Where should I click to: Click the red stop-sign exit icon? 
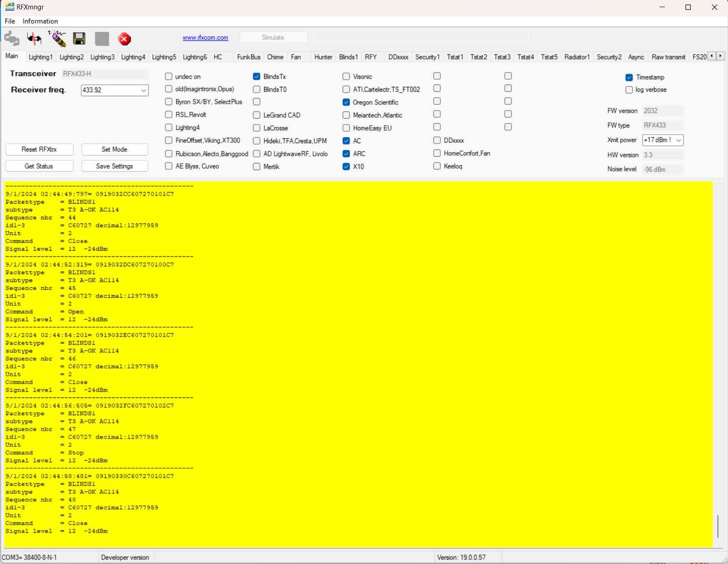pyautogui.click(x=124, y=39)
